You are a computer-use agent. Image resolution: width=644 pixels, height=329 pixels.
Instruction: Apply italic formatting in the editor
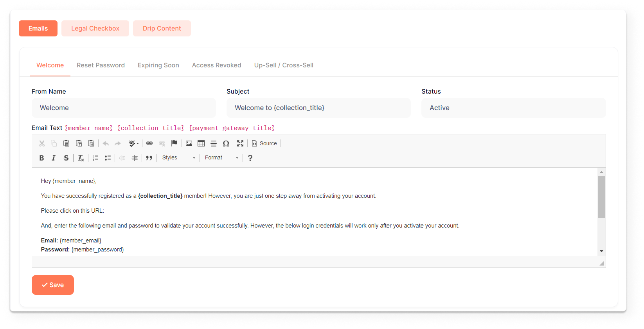pos(54,158)
